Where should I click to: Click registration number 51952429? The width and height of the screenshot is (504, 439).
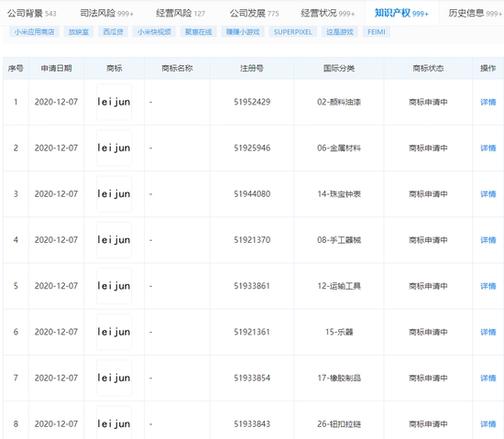pyautogui.click(x=252, y=103)
